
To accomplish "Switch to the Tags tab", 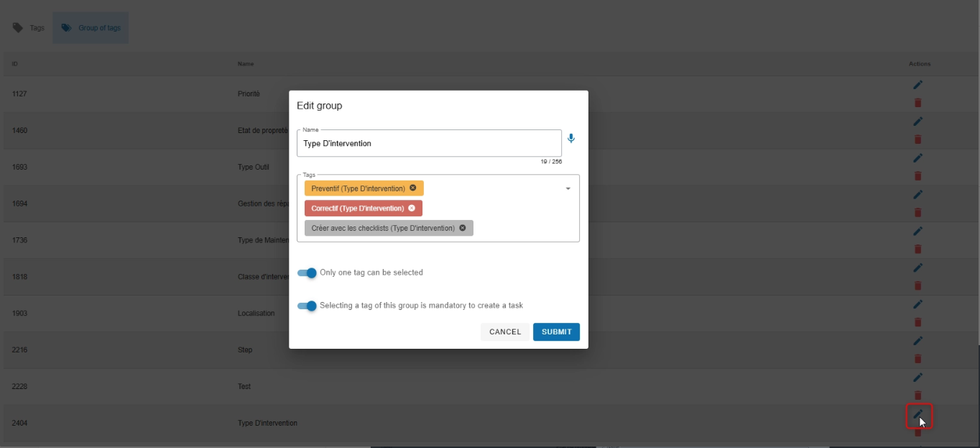I will (29, 28).
